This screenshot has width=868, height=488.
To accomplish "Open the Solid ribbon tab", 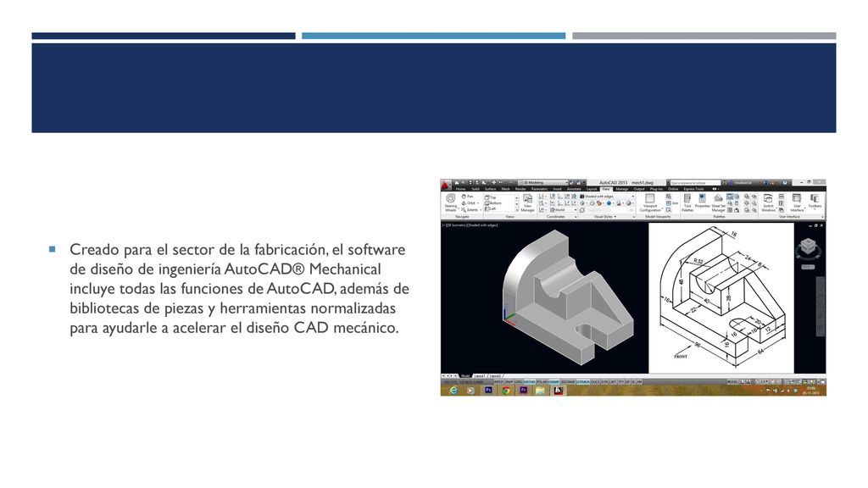I will (476, 189).
